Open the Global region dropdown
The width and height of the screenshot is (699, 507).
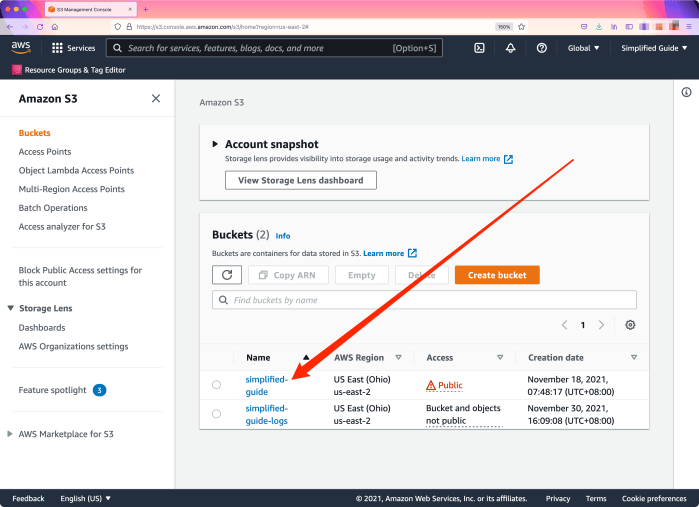[x=584, y=48]
